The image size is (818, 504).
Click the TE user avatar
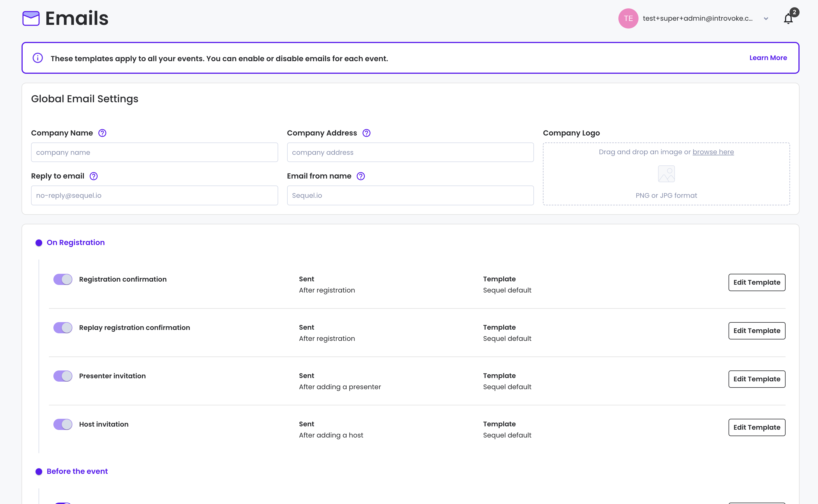pos(628,18)
